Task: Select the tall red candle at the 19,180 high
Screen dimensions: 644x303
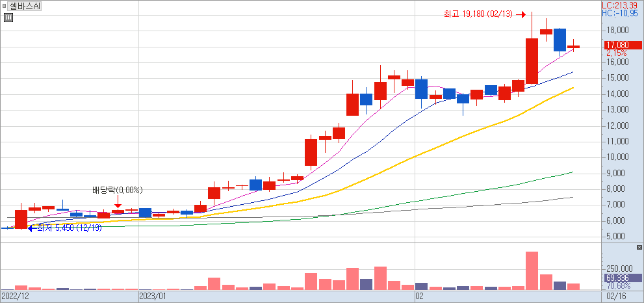Action: point(532,61)
